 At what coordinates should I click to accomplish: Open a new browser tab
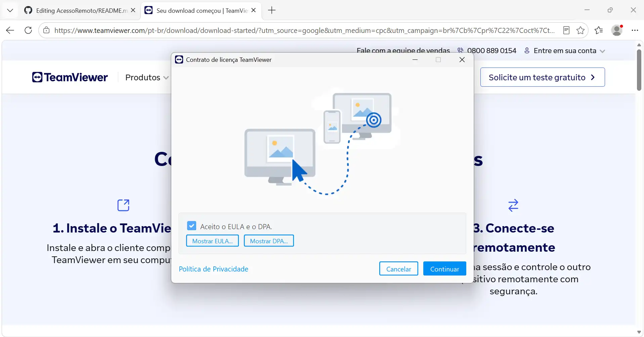[x=272, y=10]
